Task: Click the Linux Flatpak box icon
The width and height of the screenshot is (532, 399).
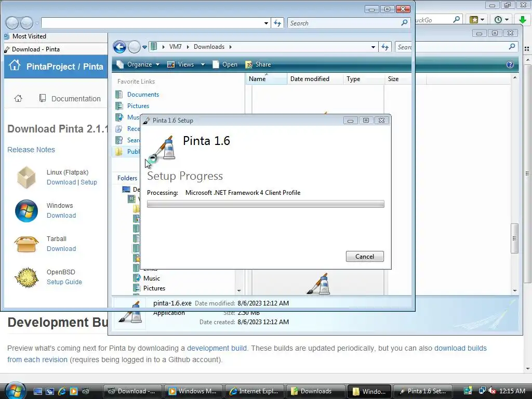Action: (26, 177)
